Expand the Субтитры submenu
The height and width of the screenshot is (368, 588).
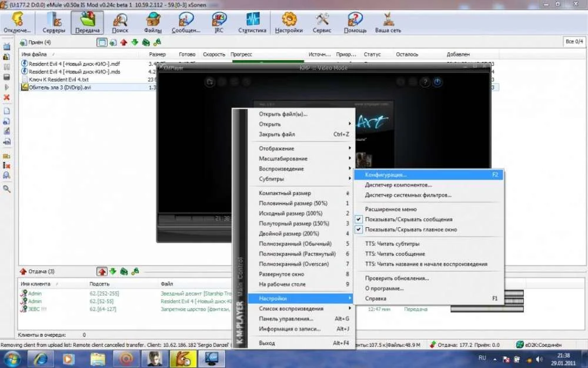pyautogui.click(x=271, y=178)
